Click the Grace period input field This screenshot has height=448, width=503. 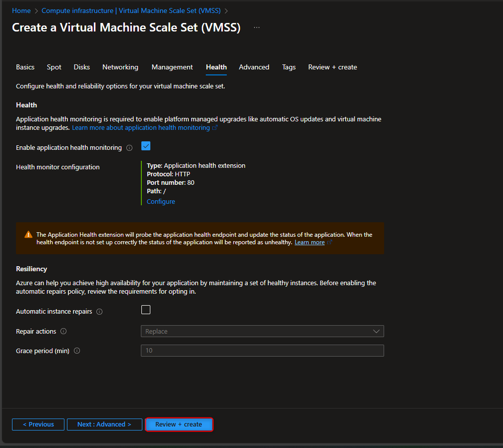coord(262,350)
